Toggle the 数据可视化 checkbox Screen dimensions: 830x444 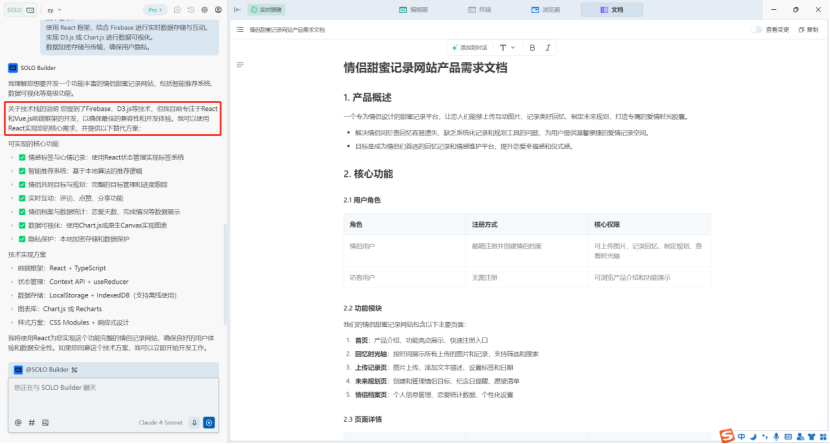(22, 225)
